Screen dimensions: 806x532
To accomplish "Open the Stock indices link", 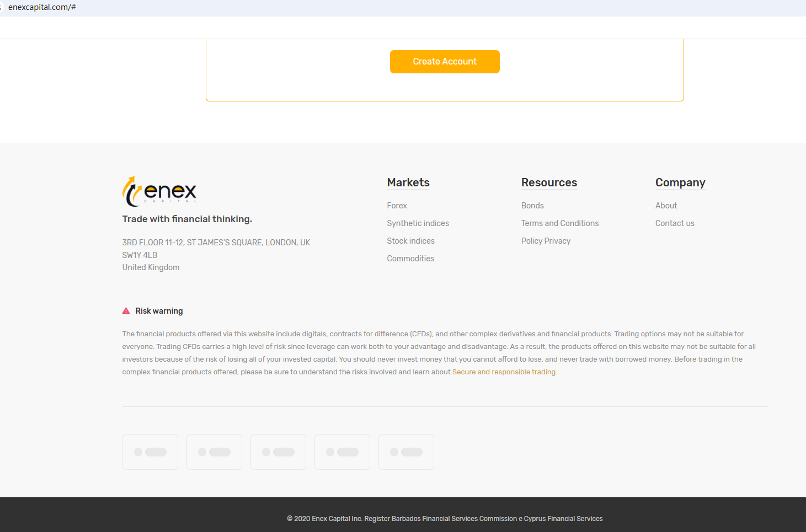I will pyautogui.click(x=410, y=241).
